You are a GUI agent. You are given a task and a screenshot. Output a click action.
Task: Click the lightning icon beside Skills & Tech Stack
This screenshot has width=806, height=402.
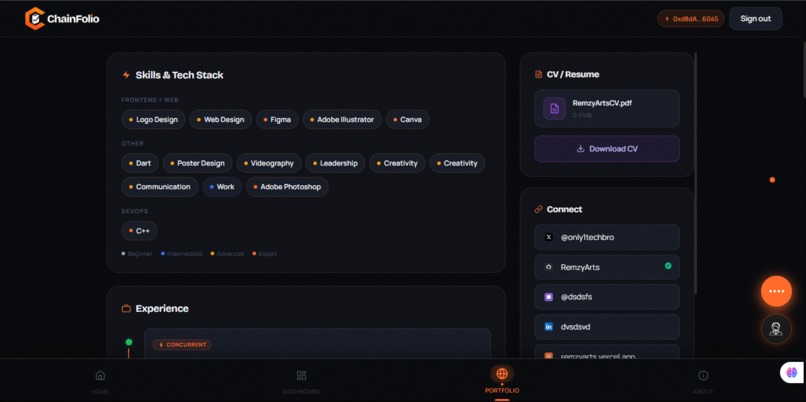(126, 75)
